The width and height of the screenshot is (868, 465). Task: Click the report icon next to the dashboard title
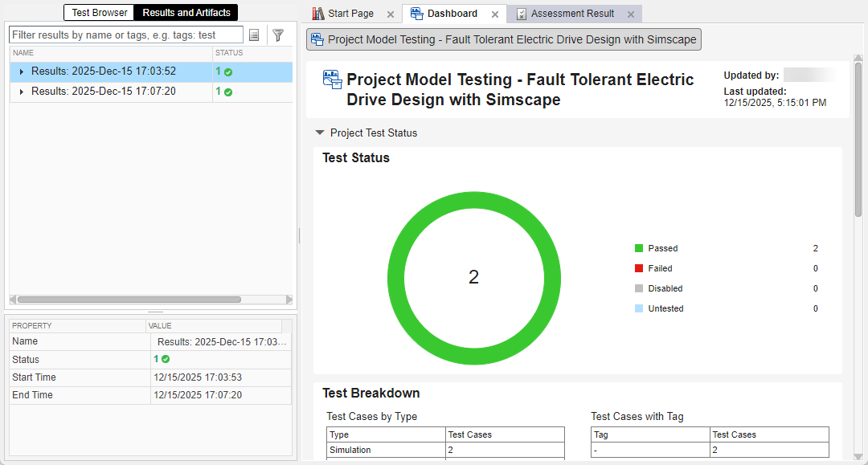coord(332,79)
